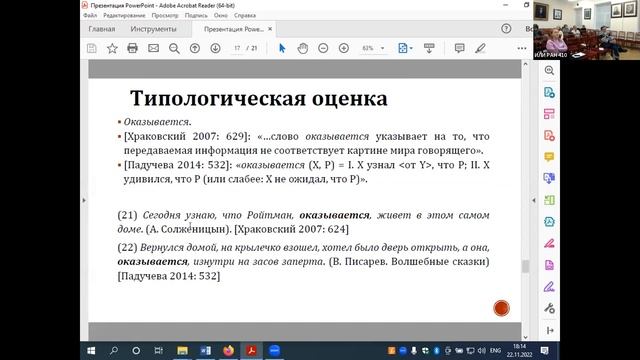The image size is (640, 360).
Task: Open yellow Comment tool in sidebar
Action: point(549,157)
